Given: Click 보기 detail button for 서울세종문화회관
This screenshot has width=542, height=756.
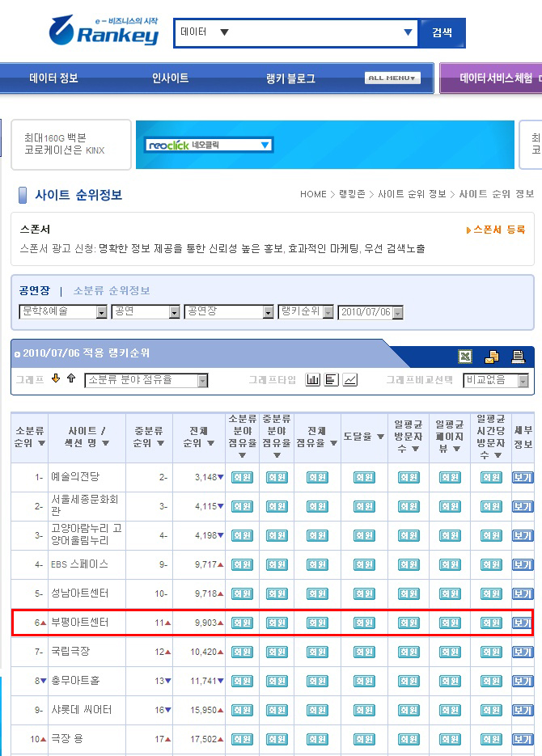Looking at the screenshot, I should [523, 507].
